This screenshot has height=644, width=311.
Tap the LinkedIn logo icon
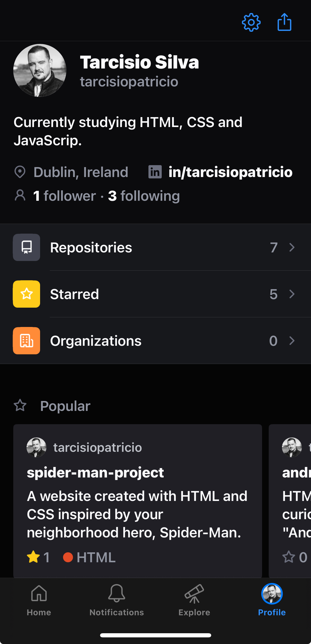pos(155,172)
